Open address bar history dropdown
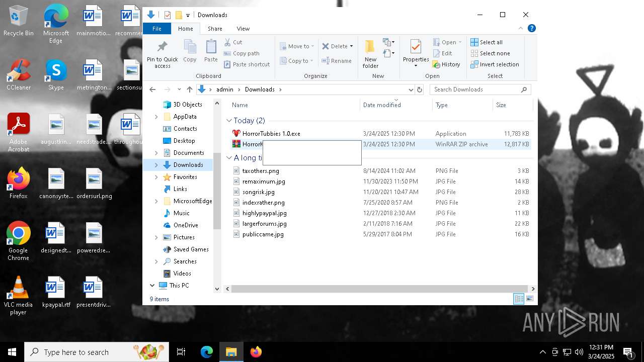Image resolution: width=644 pixels, height=362 pixels. coord(411,89)
